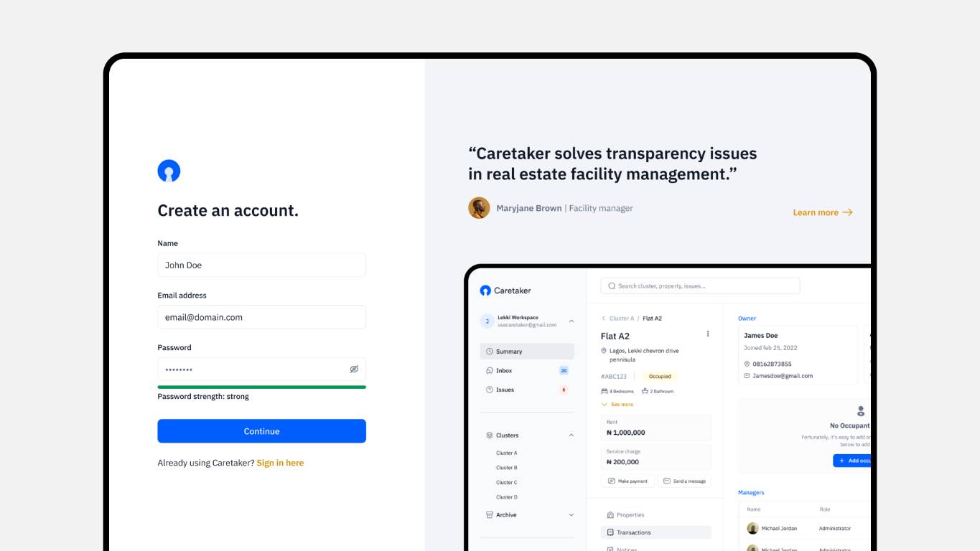Click the envelope icon beside Jamesdoe@gmail.com

[747, 376]
